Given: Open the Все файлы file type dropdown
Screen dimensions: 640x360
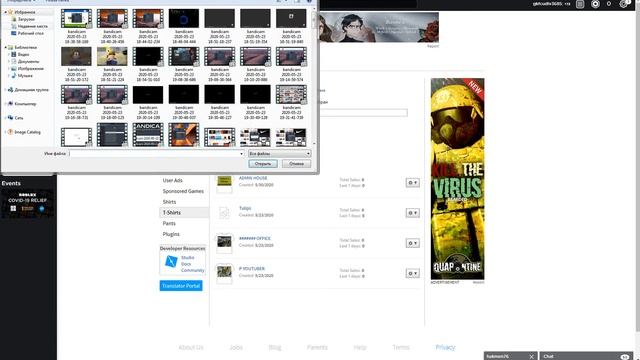Looking at the screenshot, I should click(280, 154).
